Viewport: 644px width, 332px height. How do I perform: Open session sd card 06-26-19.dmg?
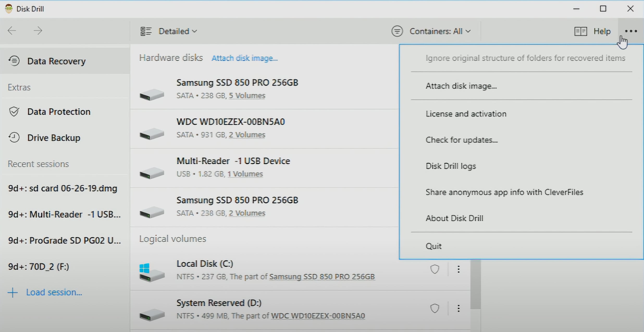pyautogui.click(x=63, y=188)
